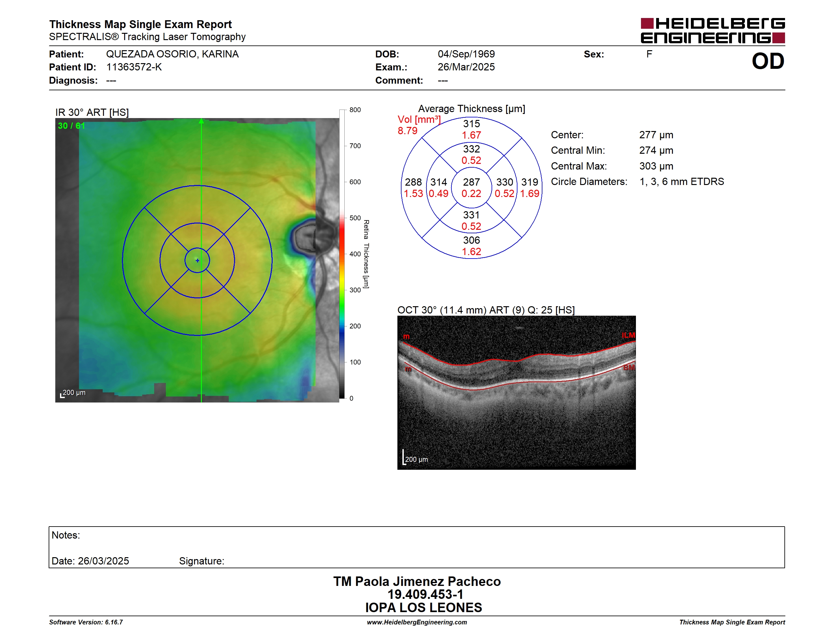Click the 'IR 30° ART [HS]' image label
The image size is (834, 644).
click(92, 113)
